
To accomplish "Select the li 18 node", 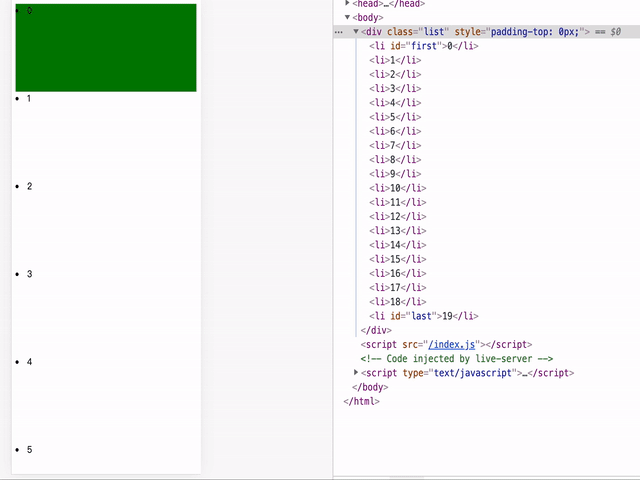I will click(x=398, y=302).
